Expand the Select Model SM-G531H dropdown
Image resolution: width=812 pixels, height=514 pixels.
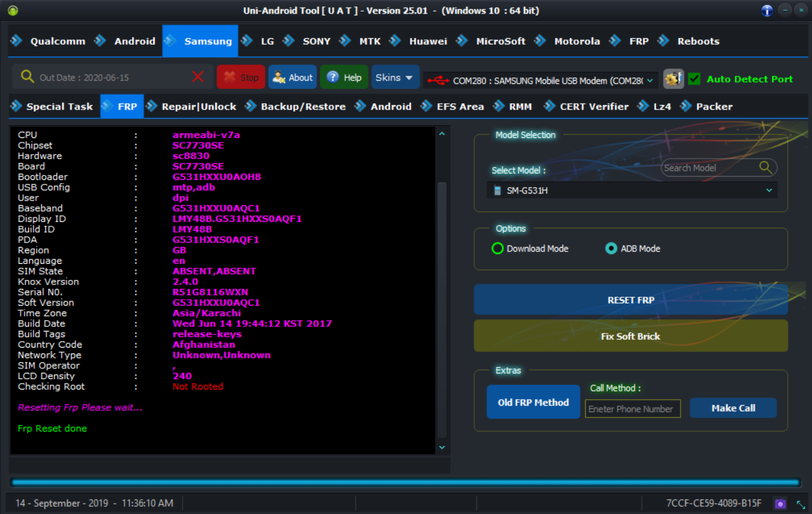pos(769,191)
